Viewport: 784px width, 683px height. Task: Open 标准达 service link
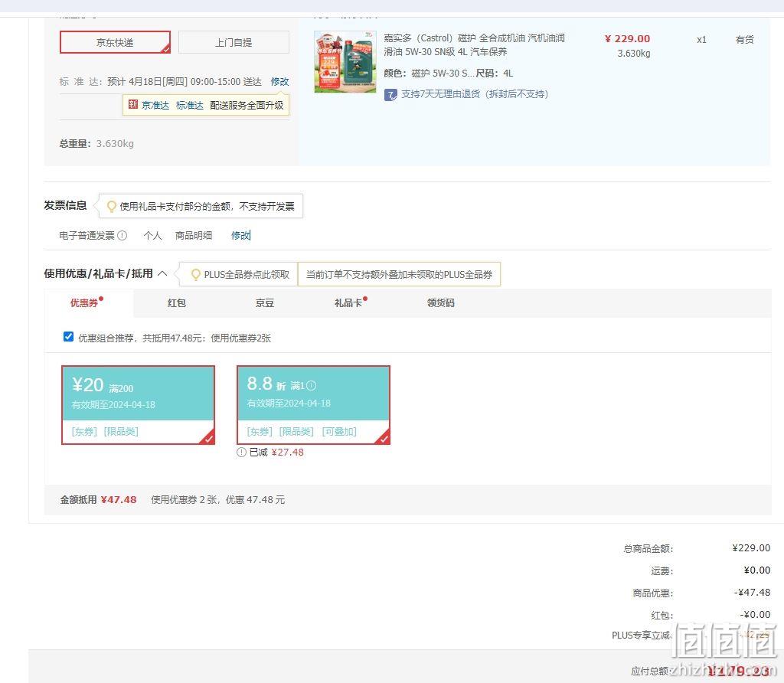pyautogui.click(x=190, y=105)
